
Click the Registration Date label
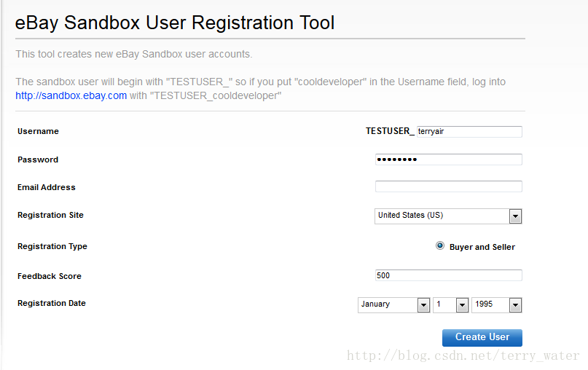tap(52, 303)
